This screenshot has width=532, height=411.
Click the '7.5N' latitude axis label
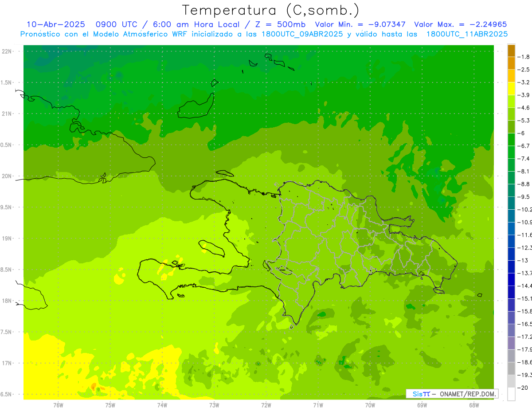tap(6, 332)
